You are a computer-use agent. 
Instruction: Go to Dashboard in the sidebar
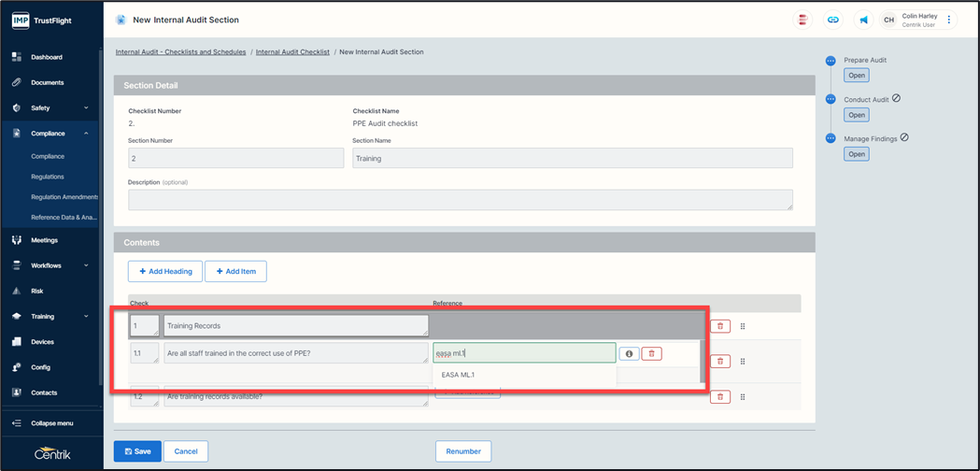tap(47, 57)
